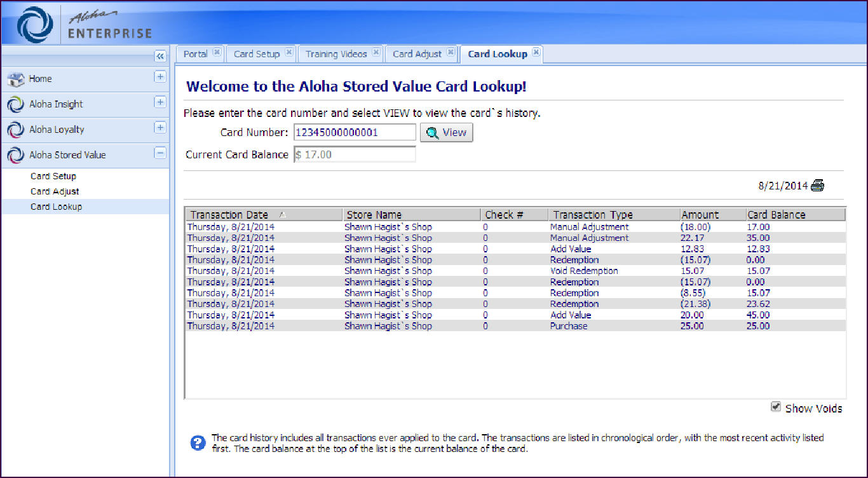Viewport: 868px width, 478px height.
Task: Close the Card Adjust tab
Action: click(451, 53)
